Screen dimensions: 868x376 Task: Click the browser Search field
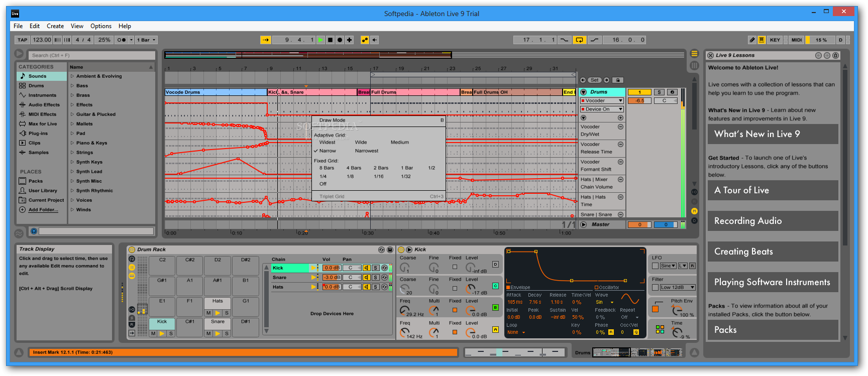91,55
